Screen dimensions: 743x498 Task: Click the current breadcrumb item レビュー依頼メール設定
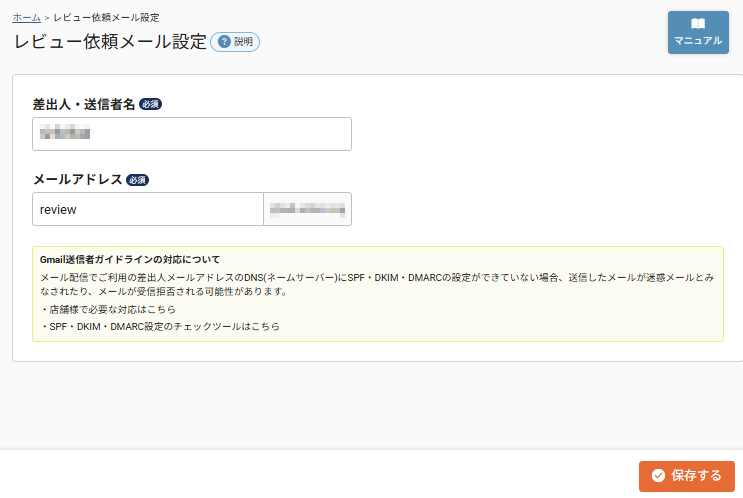(106, 18)
